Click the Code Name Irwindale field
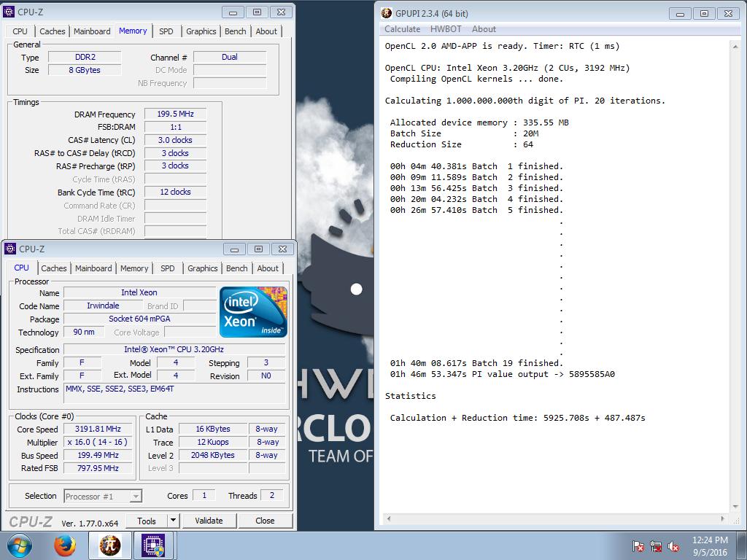Image resolution: width=747 pixels, height=560 pixels. [x=103, y=306]
